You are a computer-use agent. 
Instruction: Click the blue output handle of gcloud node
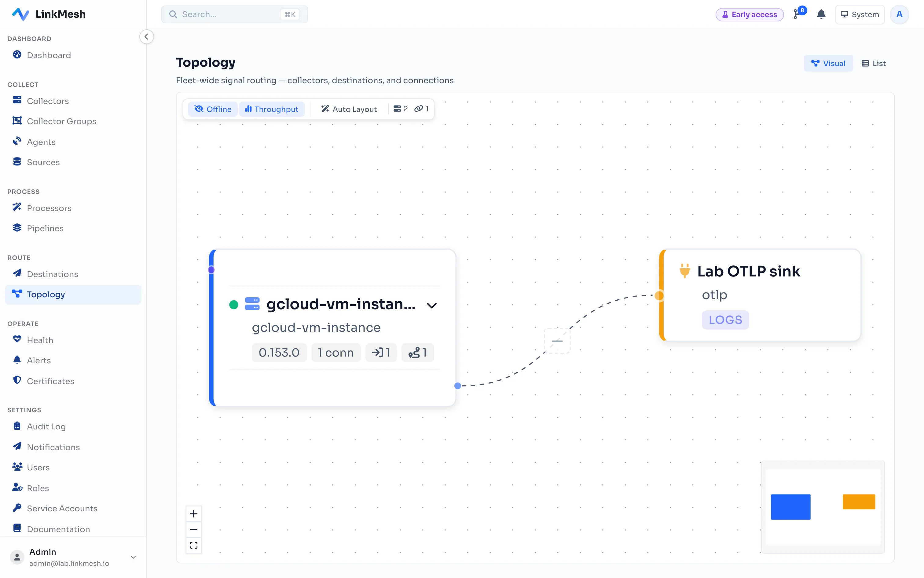point(457,386)
